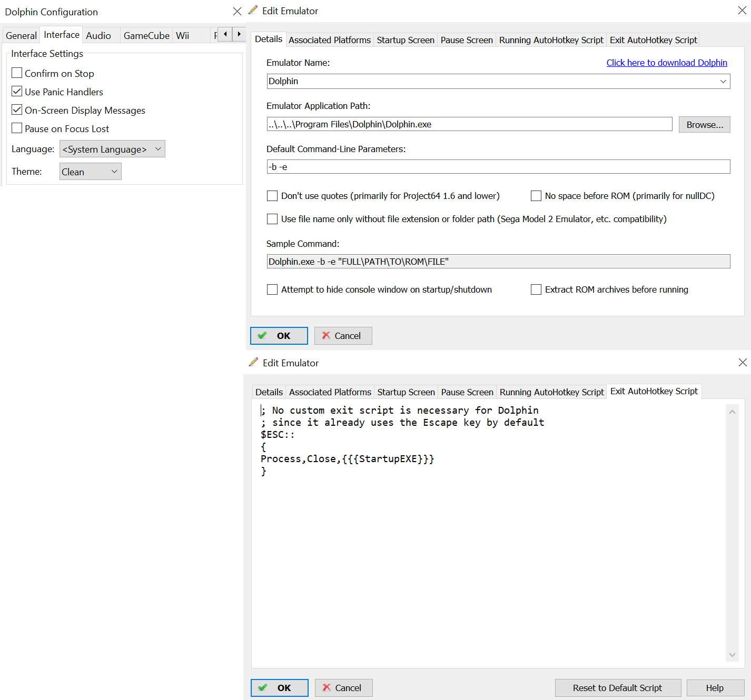This screenshot has height=700, width=751.
Task: Close the Dolphin Configuration window
Action: 237,11
